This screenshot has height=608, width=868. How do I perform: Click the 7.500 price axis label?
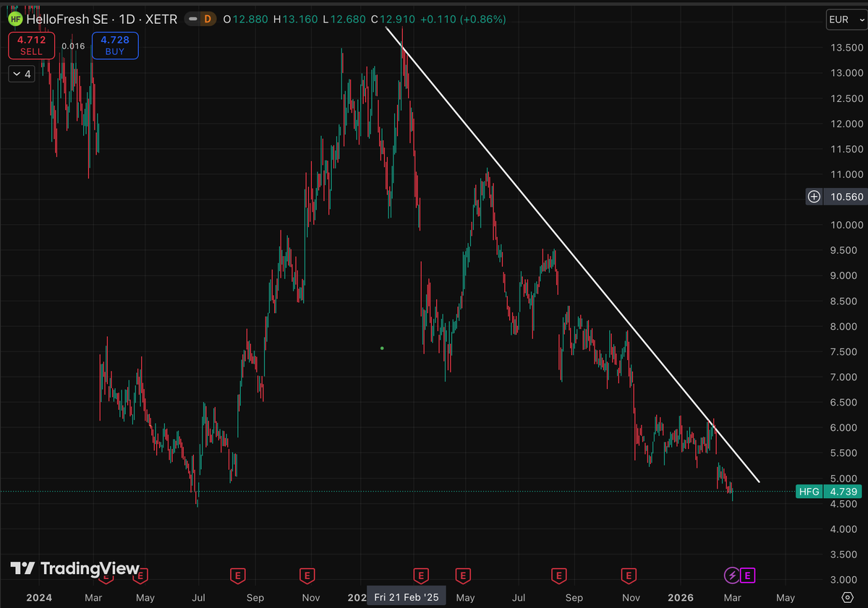coord(845,351)
